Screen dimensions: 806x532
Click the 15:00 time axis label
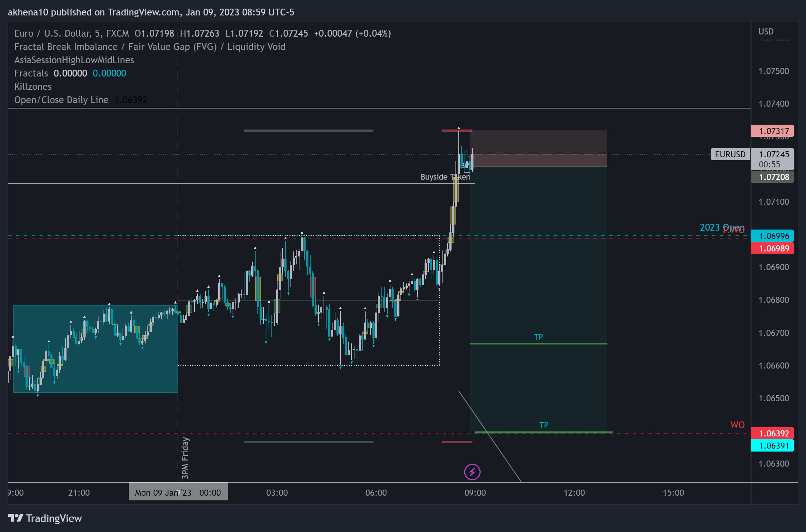click(673, 493)
